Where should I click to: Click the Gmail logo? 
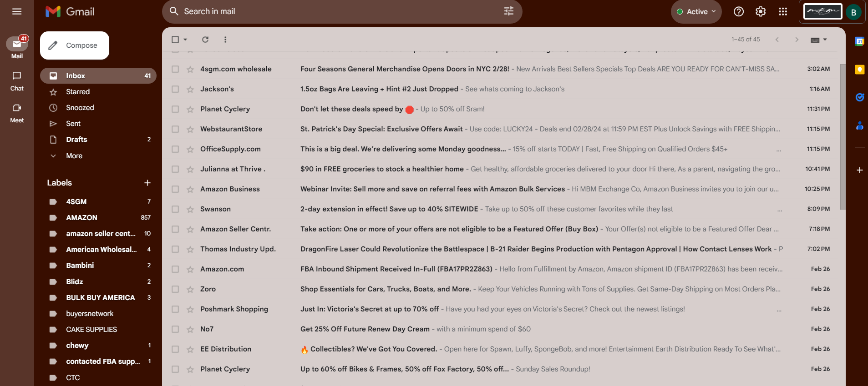click(x=70, y=11)
